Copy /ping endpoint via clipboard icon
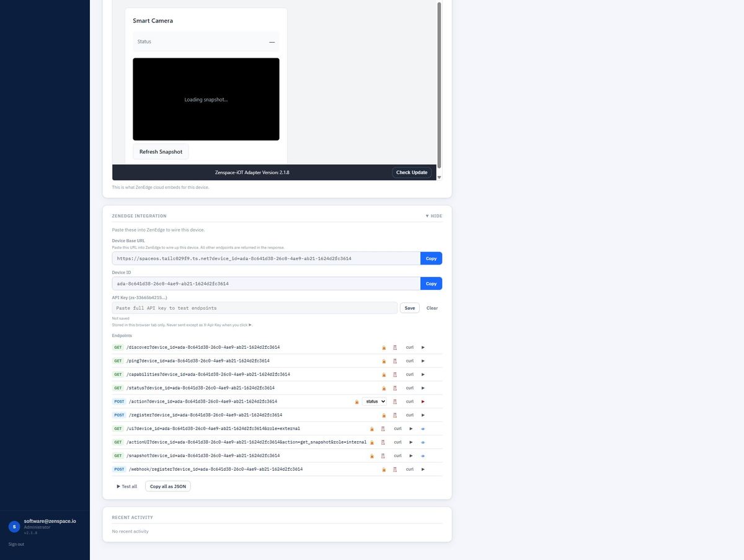This screenshot has height=560, width=744. coord(395,361)
